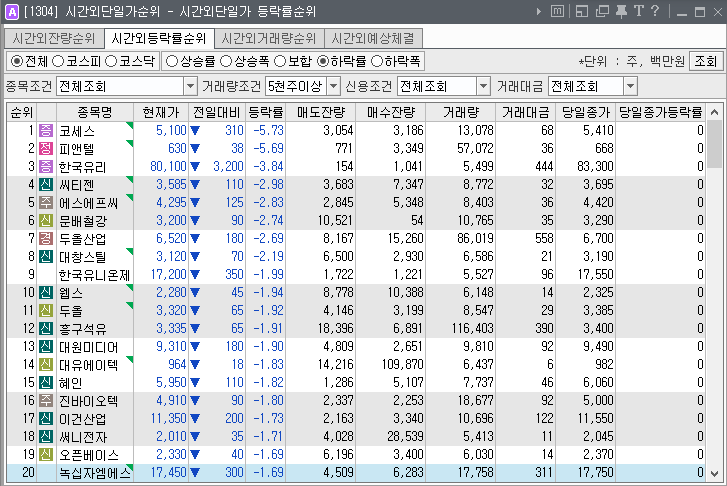The height and width of the screenshot is (486, 727).
Task: Click the 신 badge next to 오픈베이스
Action: coord(45,455)
